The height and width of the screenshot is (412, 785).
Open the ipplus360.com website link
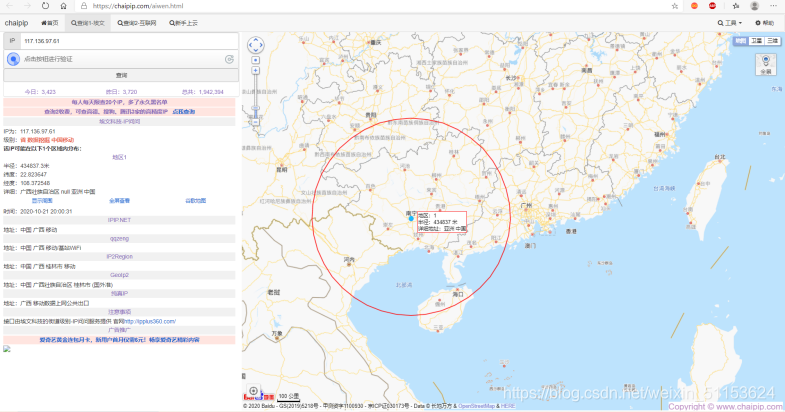click(x=150, y=321)
